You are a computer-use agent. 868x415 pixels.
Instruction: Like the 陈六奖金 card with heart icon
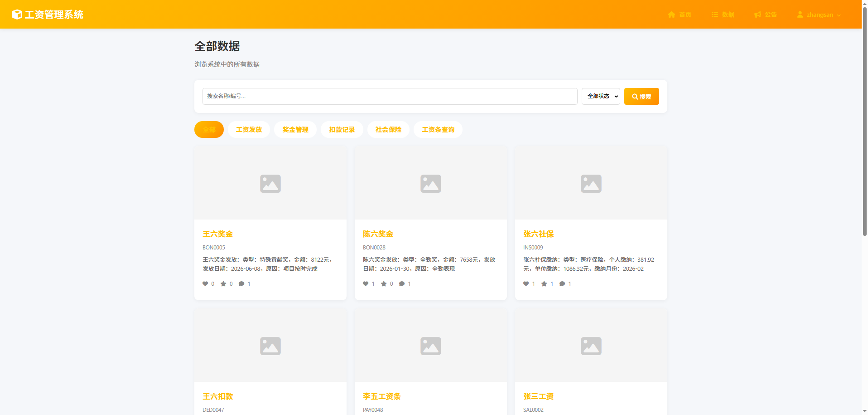pos(366,284)
